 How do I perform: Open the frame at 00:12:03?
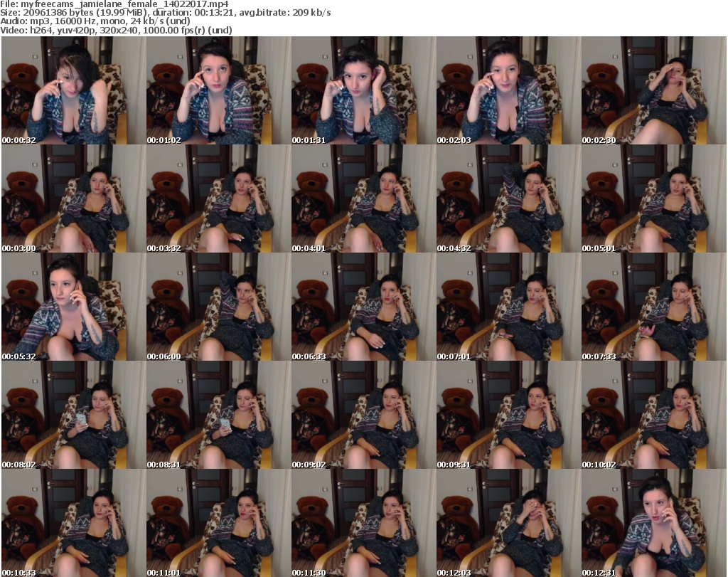point(508,523)
